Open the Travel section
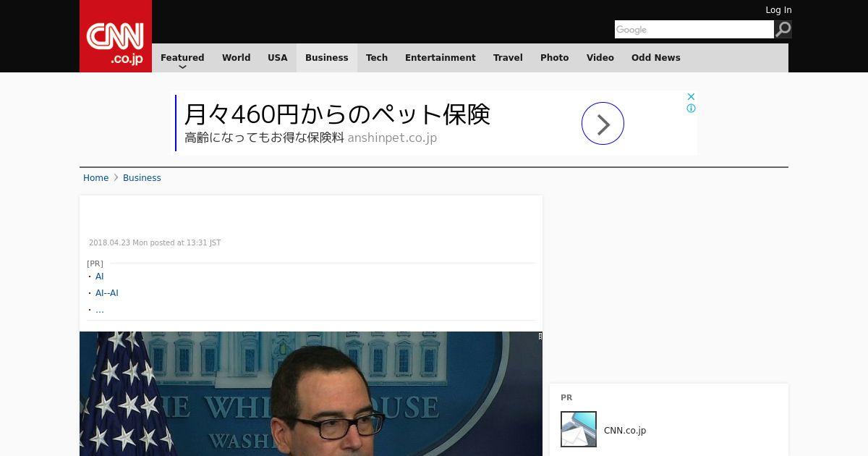The height and width of the screenshot is (456, 868). [508, 58]
